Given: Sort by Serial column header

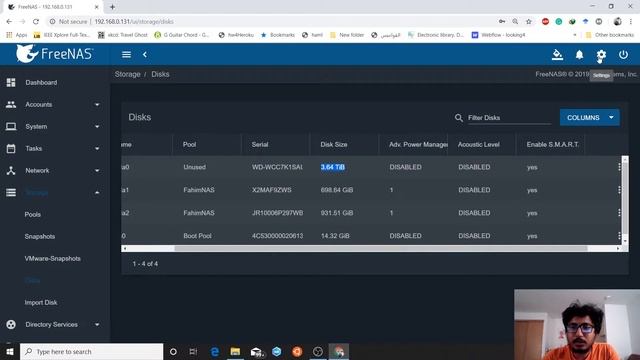Looking at the screenshot, I should (260, 144).
